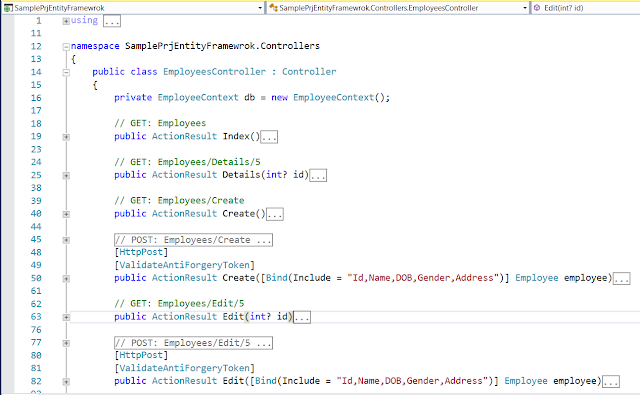The width and height of the screenshot is (640, 395).
Task: Click the Employee type on line 50
Action: click(x=537, y=278)
